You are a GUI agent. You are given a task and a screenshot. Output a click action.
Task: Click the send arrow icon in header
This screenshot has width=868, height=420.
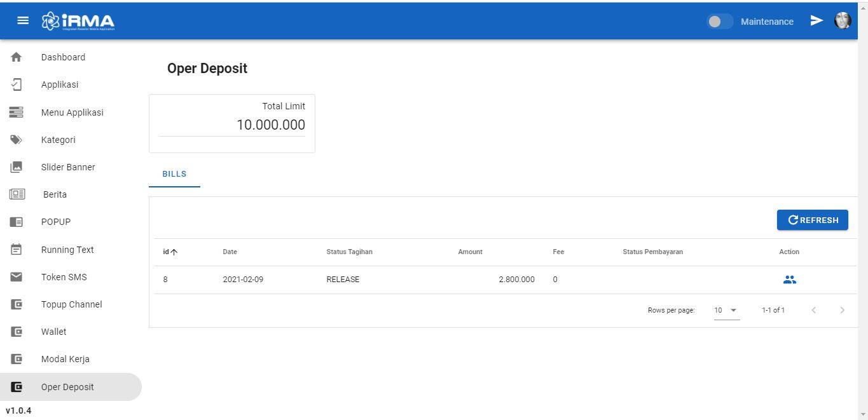816,21
